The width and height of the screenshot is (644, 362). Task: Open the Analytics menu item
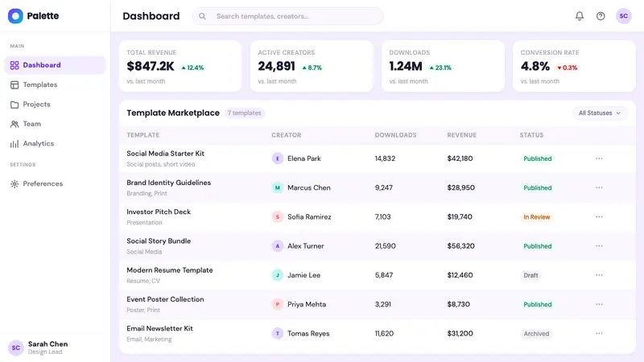tap(55, 144)
